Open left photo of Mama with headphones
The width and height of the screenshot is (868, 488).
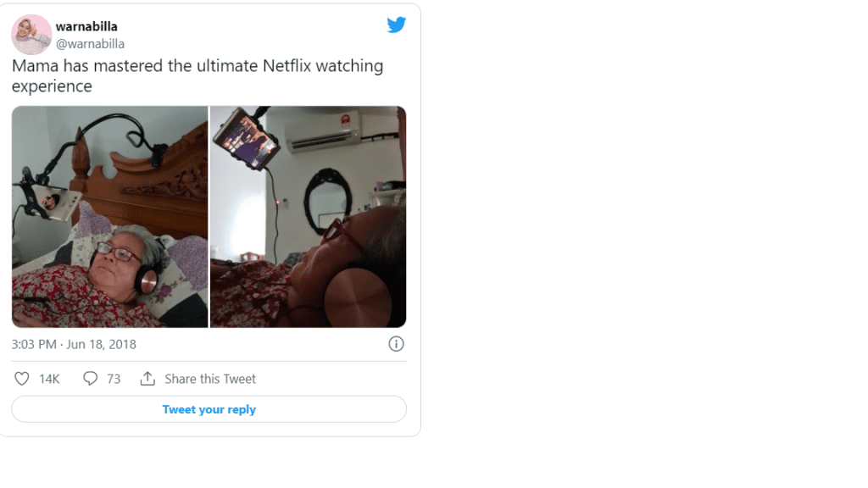(x=109, y=217)
